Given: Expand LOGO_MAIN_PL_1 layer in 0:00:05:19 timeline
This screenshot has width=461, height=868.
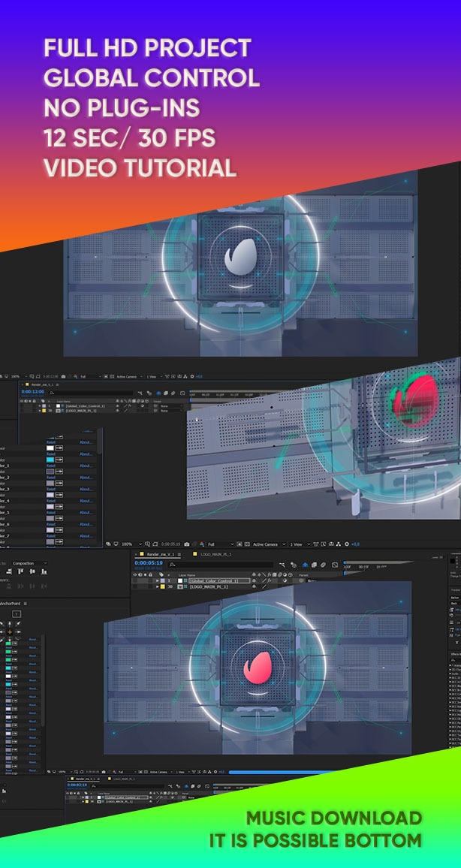Looking at the screenshot, I should (157, 586).
